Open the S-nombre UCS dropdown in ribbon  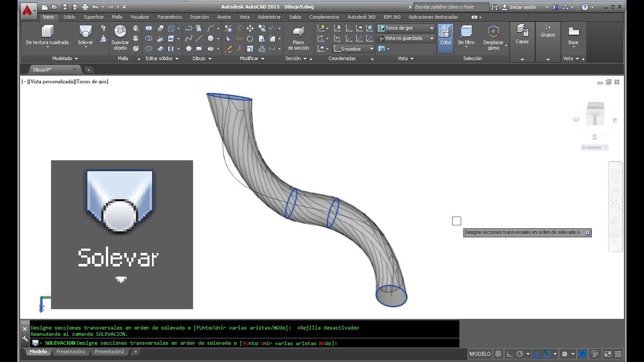(354, 49)
